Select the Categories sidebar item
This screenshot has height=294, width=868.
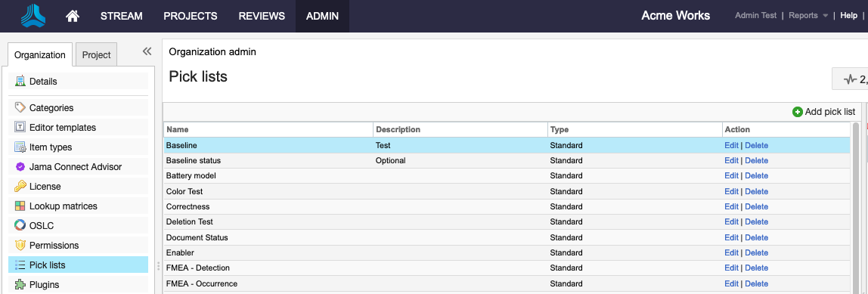[78, 107]
